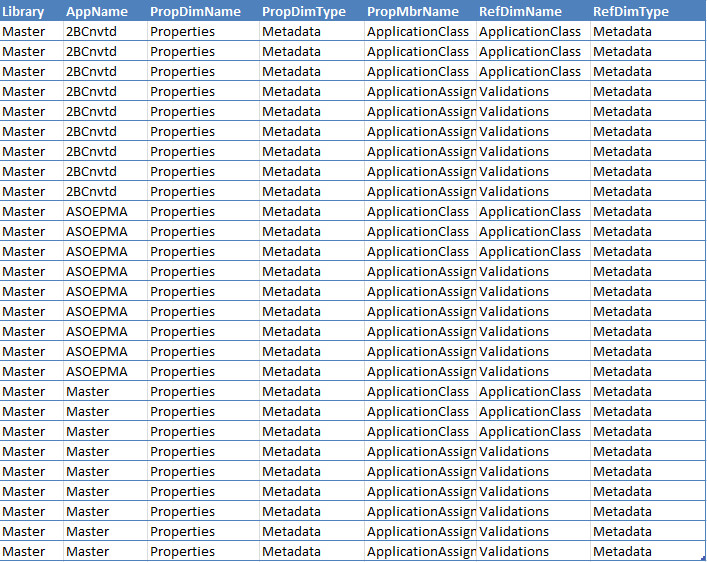Select the first ASOEPMA AppName cell
The width and height of the screenshot is (707, 562).
pyautogui.click(x=105, y=212)
